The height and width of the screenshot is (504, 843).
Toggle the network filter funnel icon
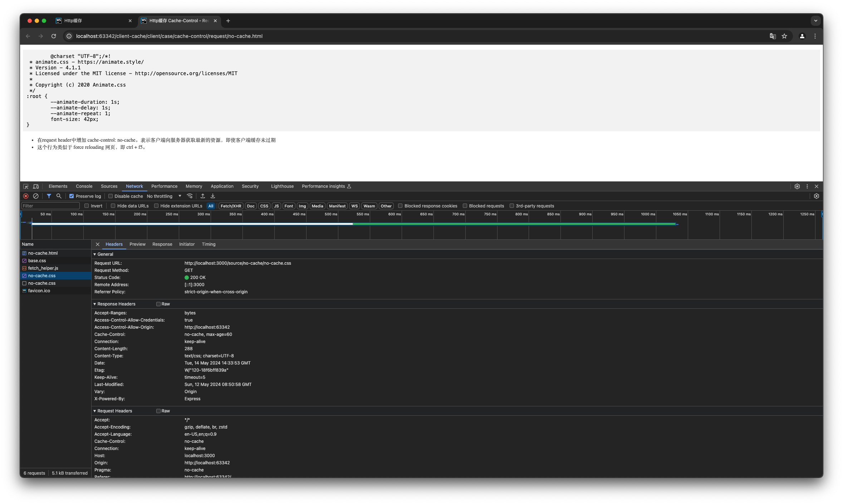coord(49,196)
